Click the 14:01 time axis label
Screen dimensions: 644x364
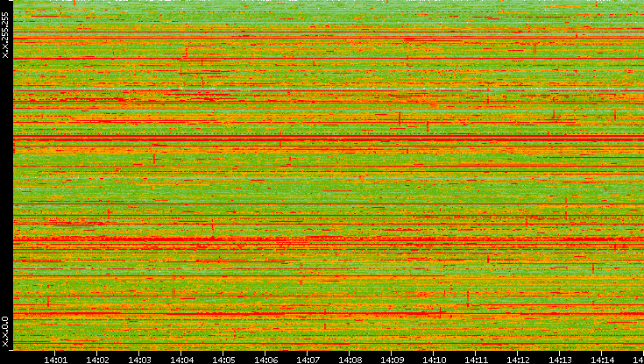[55, 360]
